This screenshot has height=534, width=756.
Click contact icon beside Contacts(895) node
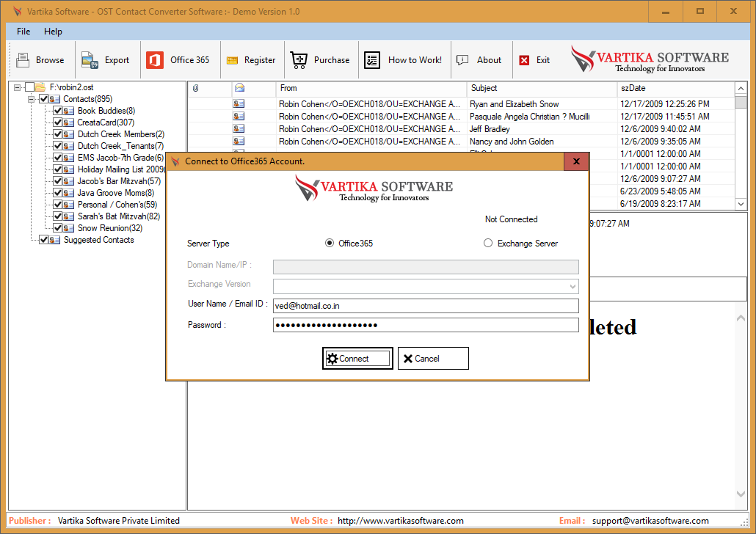(x=54, y=99)
